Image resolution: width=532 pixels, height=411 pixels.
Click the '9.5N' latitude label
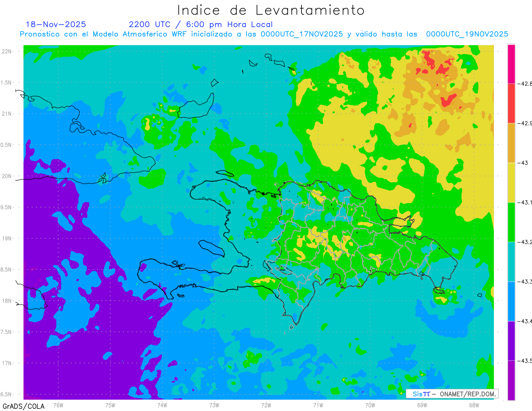point(7,207)
